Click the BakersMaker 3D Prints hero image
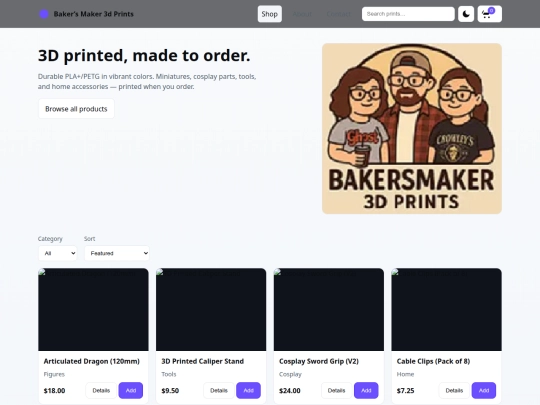 (x=412, y=128)
